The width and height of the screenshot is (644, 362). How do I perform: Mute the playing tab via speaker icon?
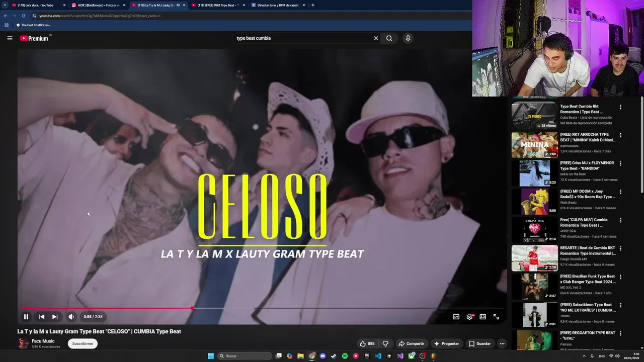(x=178, y=5)
